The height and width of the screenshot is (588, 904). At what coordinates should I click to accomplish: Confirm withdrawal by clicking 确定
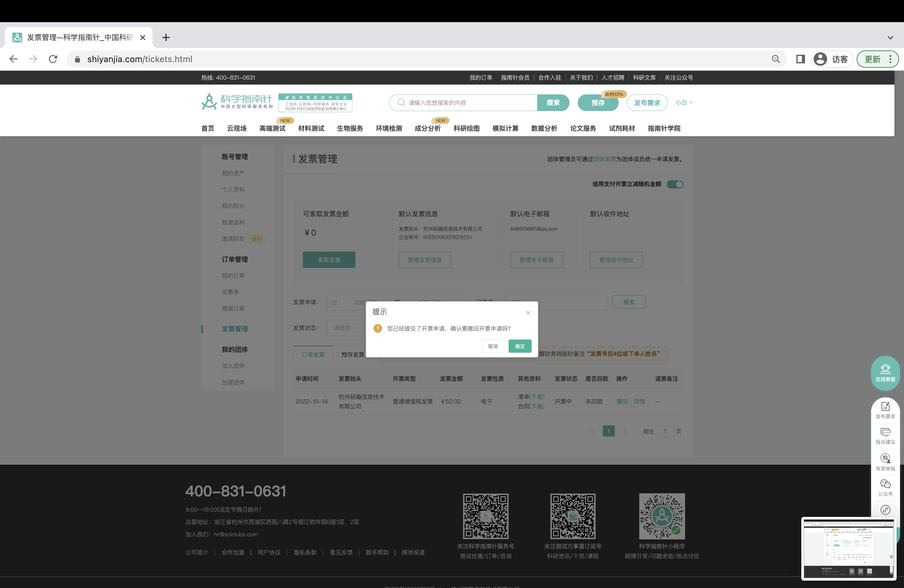click(520, 346)
